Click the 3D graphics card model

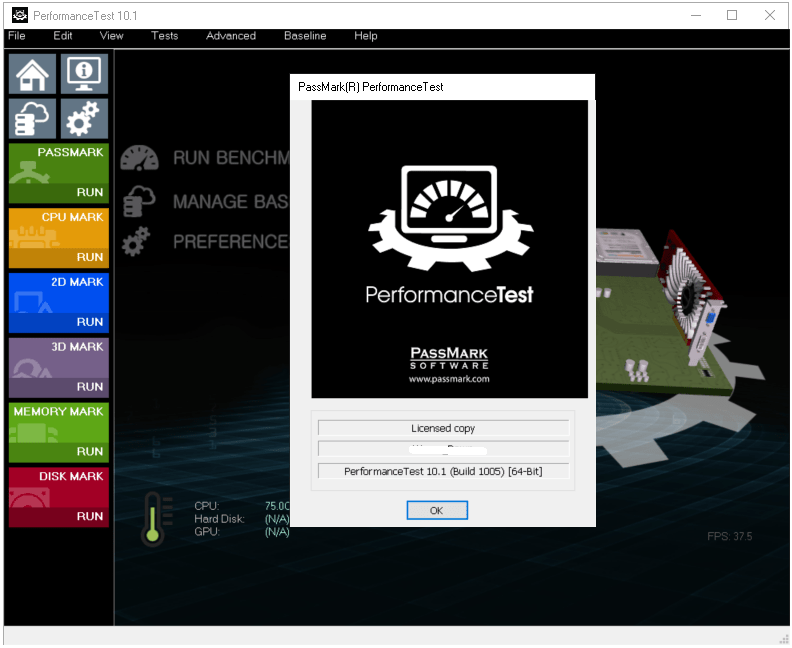pyautogui.click(x=692, y=298)
